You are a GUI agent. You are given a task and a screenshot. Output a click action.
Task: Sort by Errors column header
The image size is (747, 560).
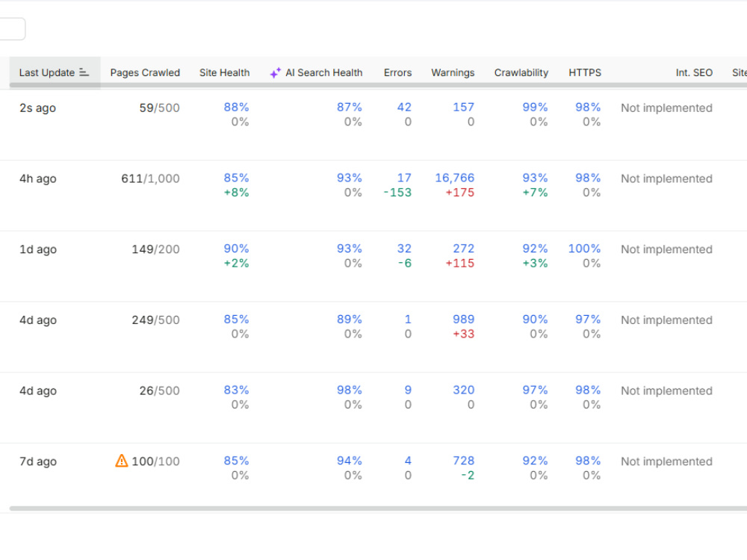click(x=397, y=72)
